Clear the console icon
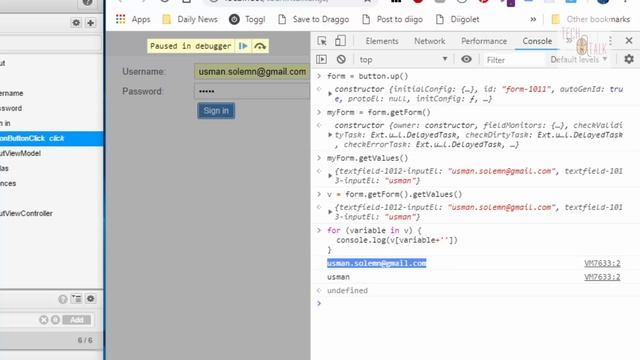This screenshot has height=360, width=640. coord(341,60)
